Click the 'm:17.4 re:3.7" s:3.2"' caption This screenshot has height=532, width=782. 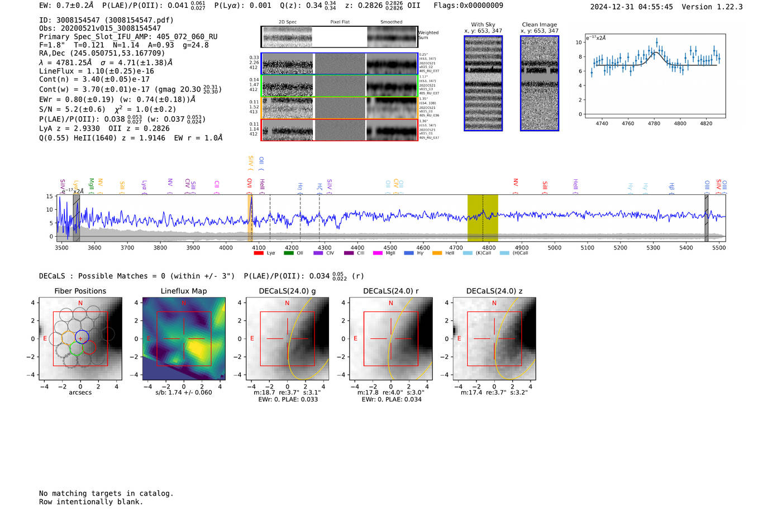(494, 392)
